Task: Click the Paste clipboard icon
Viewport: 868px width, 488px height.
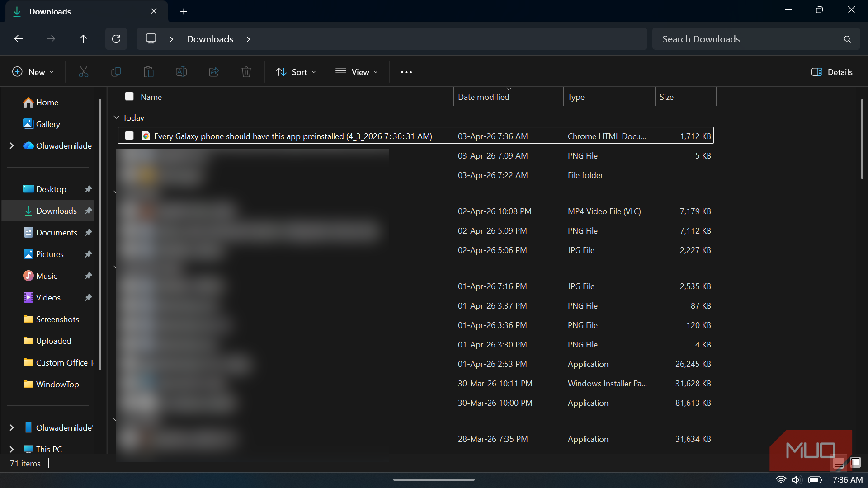Action: tap(149, 72)
